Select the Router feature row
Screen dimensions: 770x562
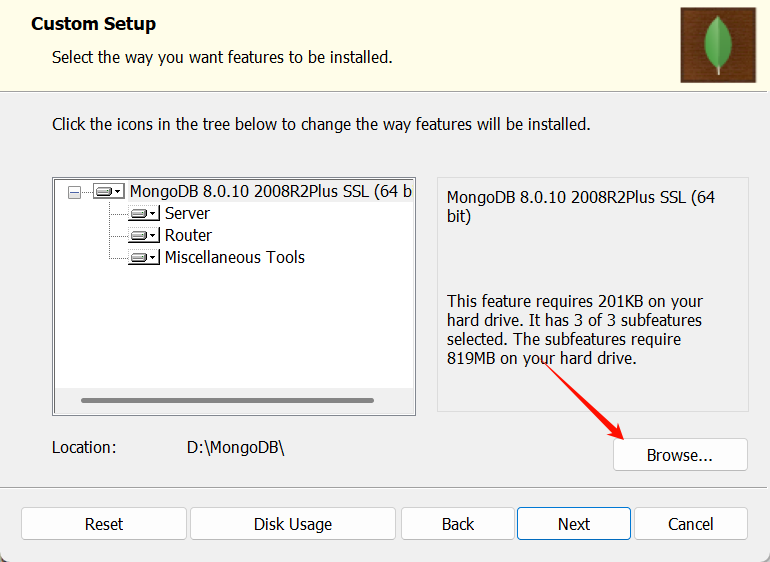point(188,235)
